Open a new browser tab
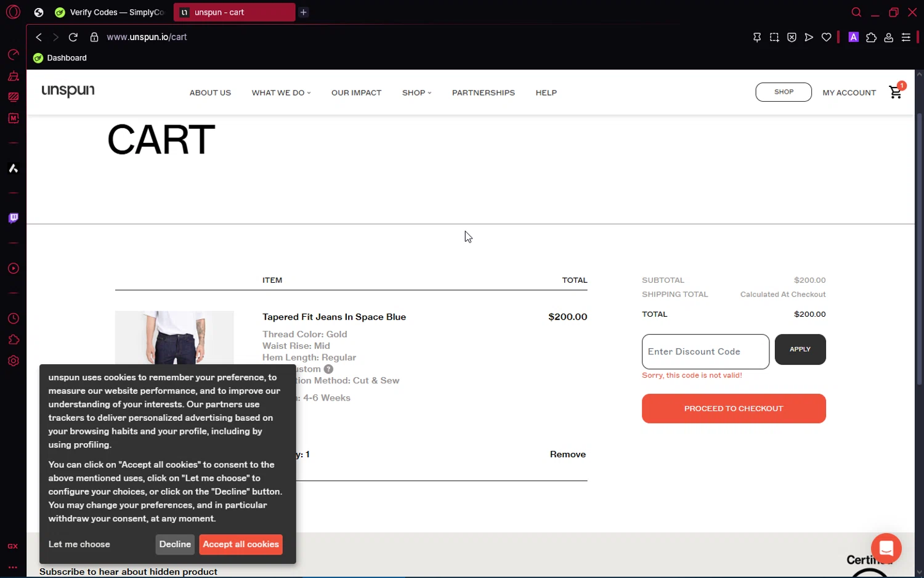 (304, 12)
